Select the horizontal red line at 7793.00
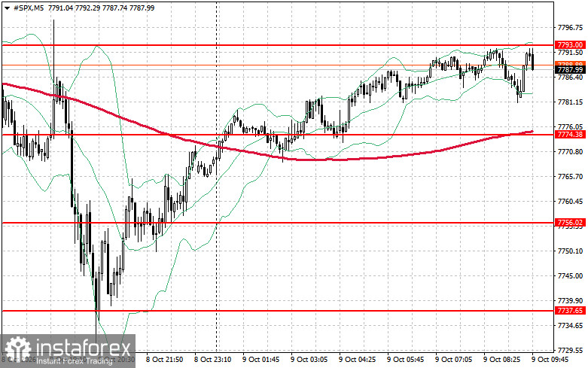 click(x=278, y=45)
